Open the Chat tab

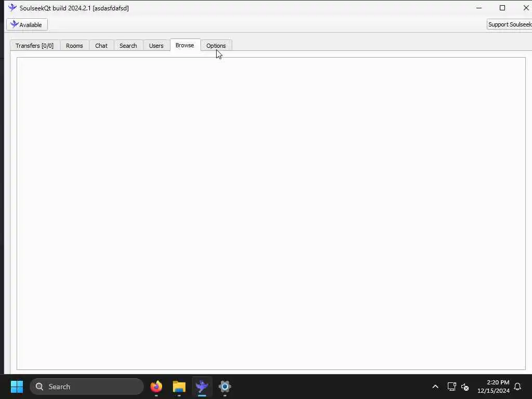pyautogui.click(x=101, y=46)
